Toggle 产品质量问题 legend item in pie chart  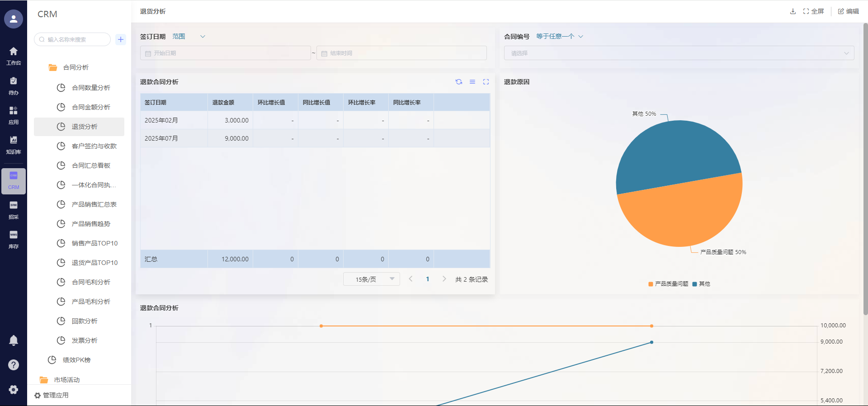pos(668,284)
